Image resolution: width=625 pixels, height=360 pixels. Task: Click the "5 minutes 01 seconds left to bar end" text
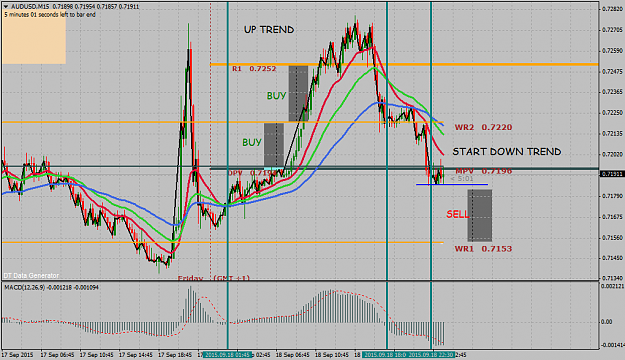50,15
